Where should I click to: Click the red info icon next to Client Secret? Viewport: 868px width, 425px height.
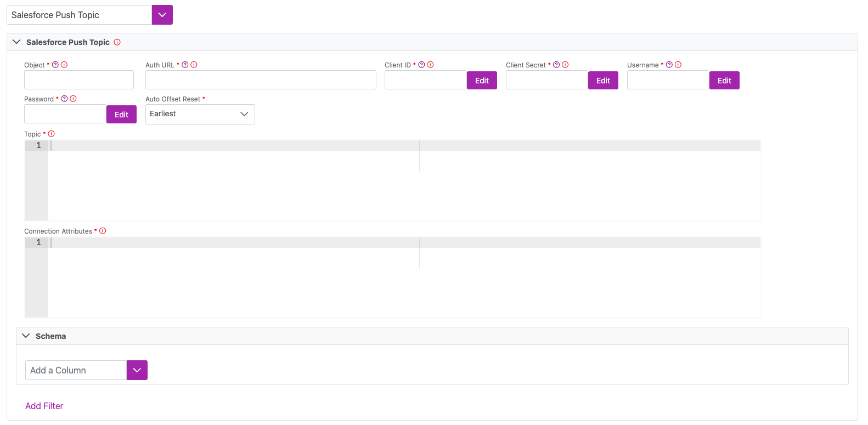(565, 65)
